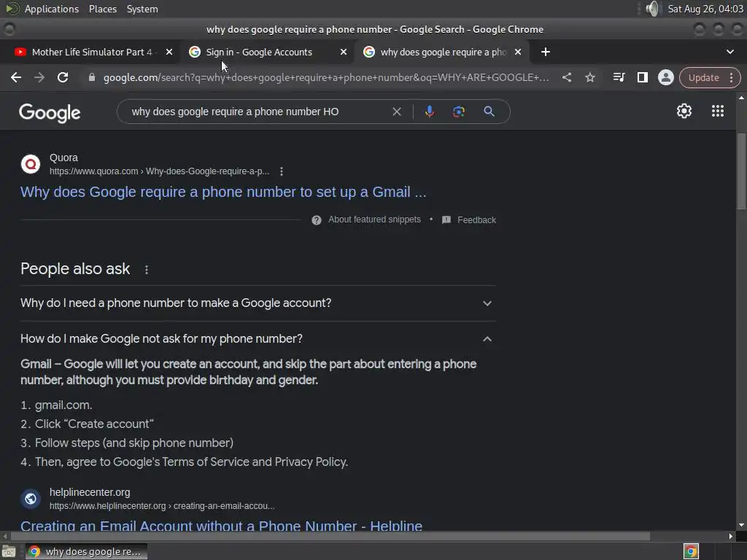Submit search with magnifier icon
The image size is (747, 560).
(489, 112)
